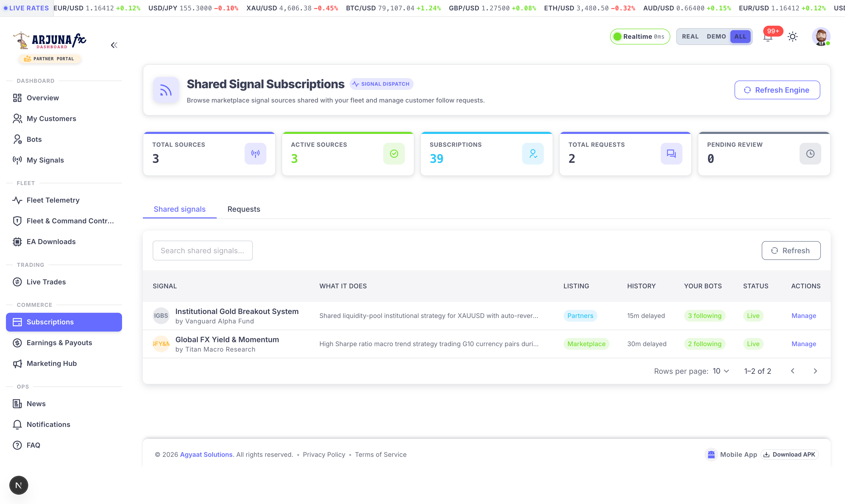Click the Total Requests chat icon
The image size is (845, 504).
tap(672, 153)
